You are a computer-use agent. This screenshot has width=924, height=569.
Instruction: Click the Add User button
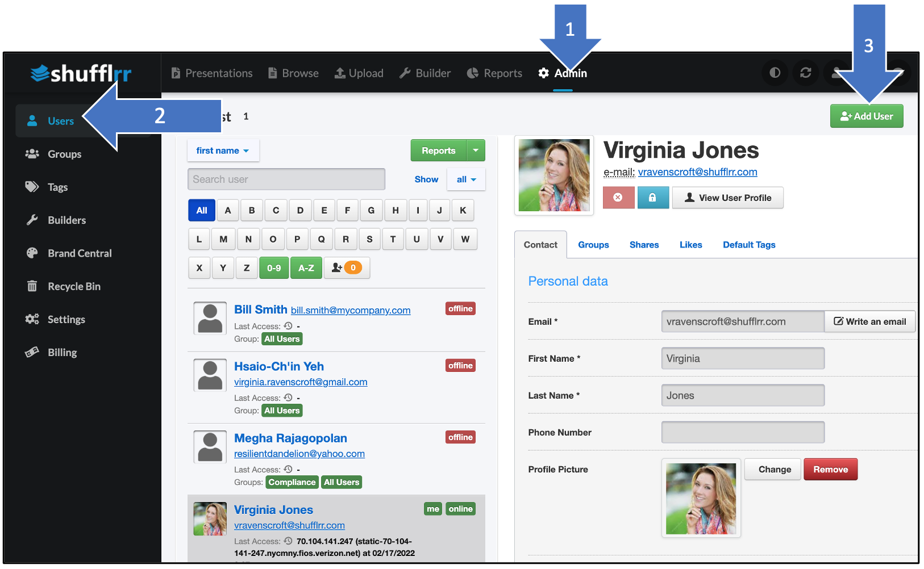pos(867,116)
